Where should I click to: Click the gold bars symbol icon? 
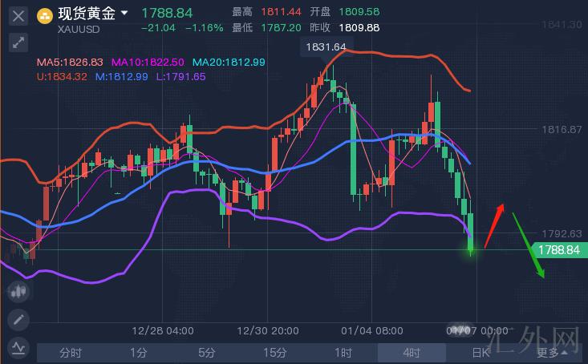45,14
